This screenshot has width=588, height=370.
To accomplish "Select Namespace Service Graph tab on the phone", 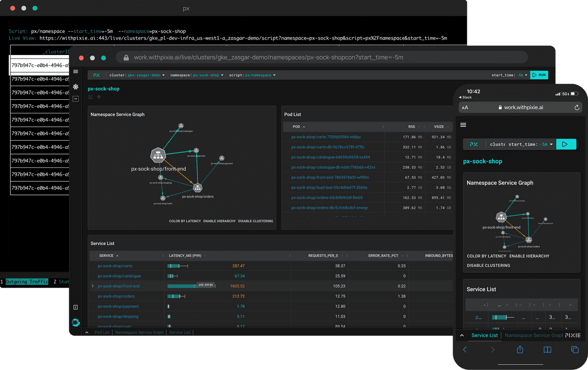I will (534, 335).
